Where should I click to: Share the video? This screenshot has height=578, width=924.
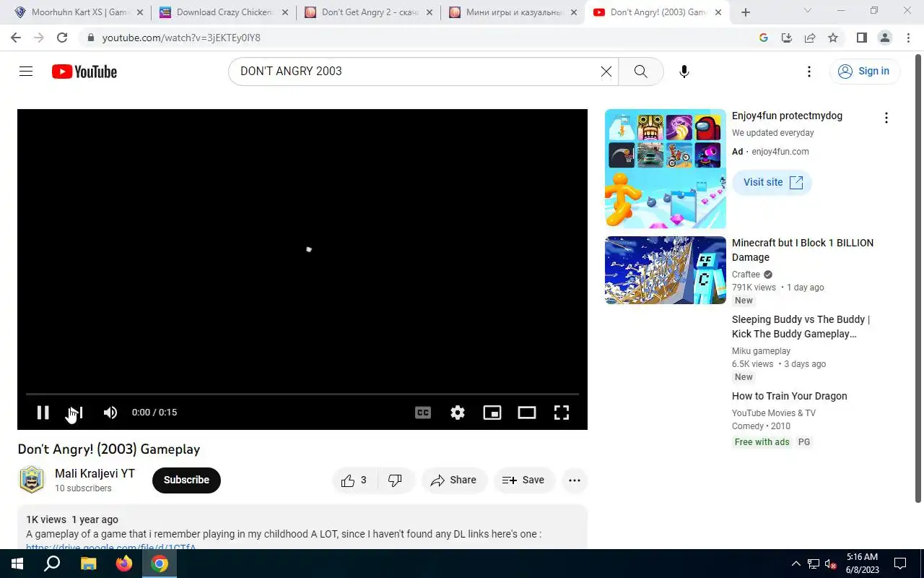(454, 480)
